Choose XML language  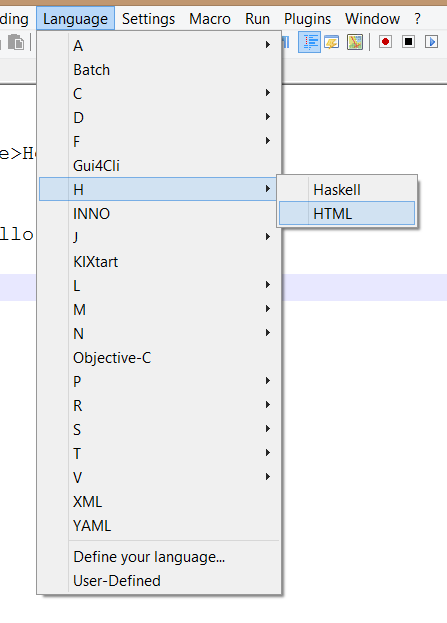(159, 501)
